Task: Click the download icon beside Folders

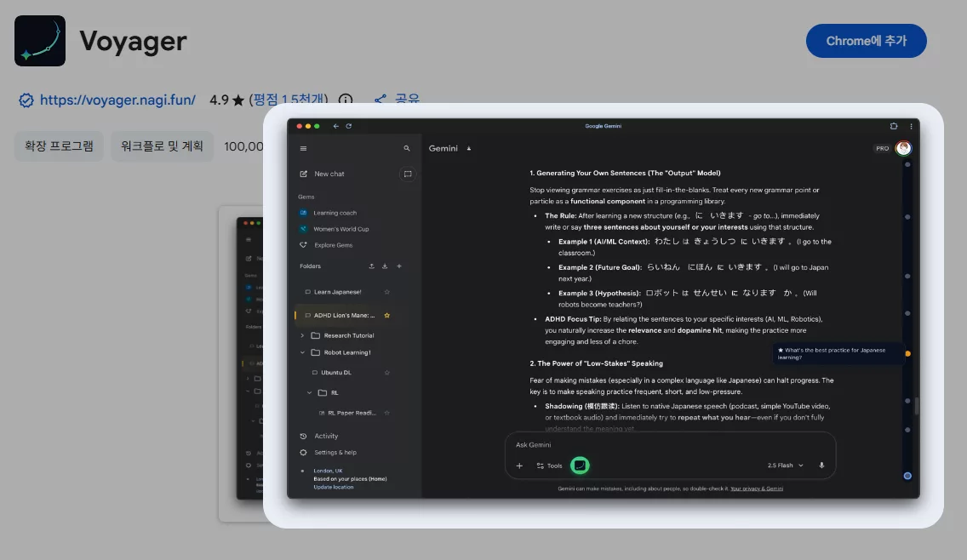Action: click(385, 266)
